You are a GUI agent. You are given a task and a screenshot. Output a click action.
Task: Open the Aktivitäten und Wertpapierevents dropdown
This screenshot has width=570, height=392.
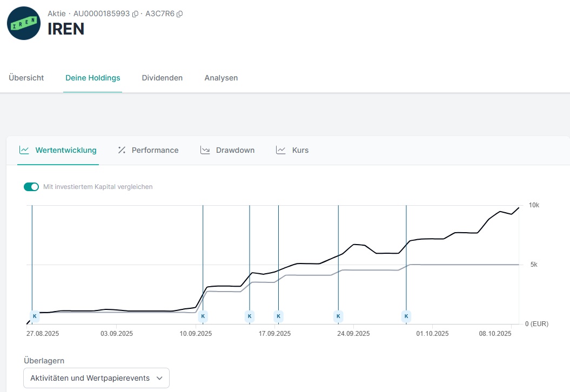point(96,378)
